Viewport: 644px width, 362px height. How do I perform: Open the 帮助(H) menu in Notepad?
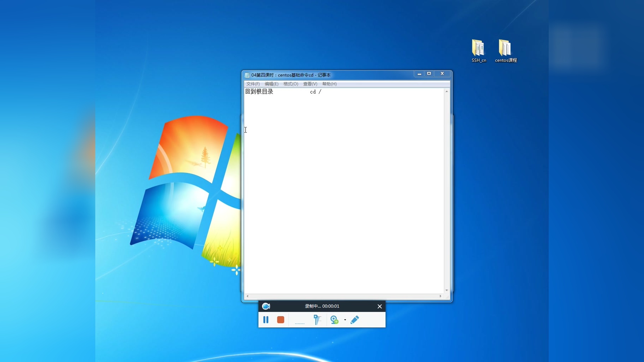coord(329,84)
